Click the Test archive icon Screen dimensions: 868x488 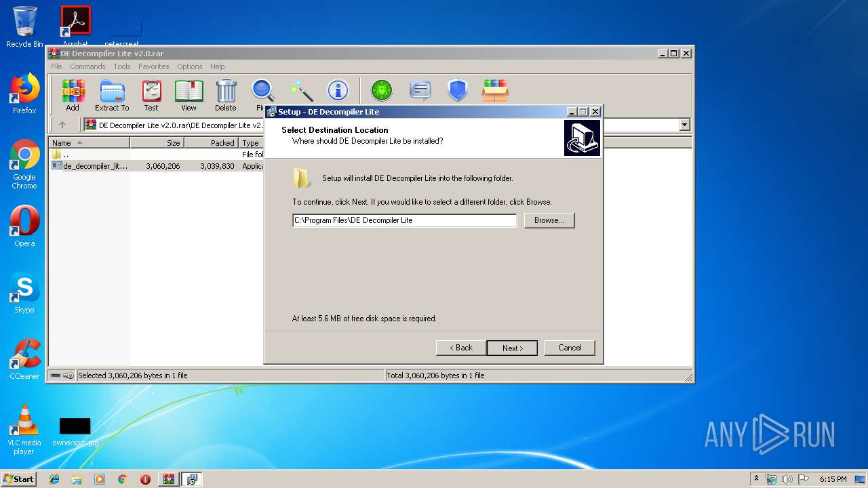point(151,95)
